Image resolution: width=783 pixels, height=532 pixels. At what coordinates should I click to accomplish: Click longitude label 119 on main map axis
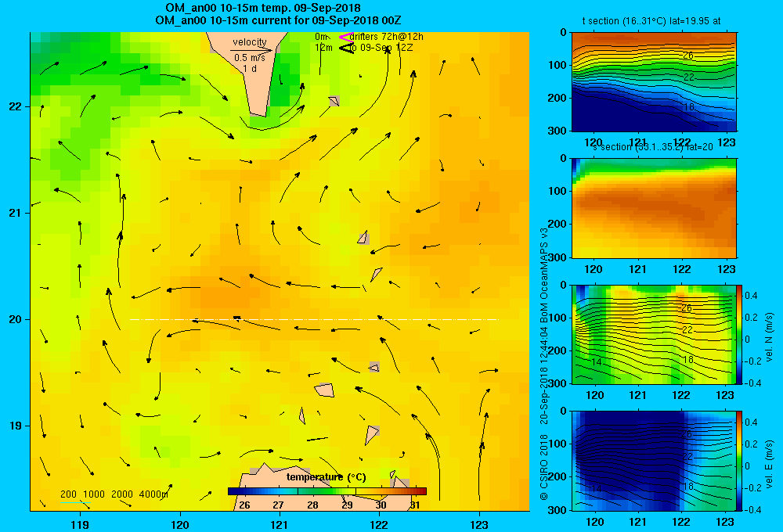pyautogui.click(x=80, y=524)
